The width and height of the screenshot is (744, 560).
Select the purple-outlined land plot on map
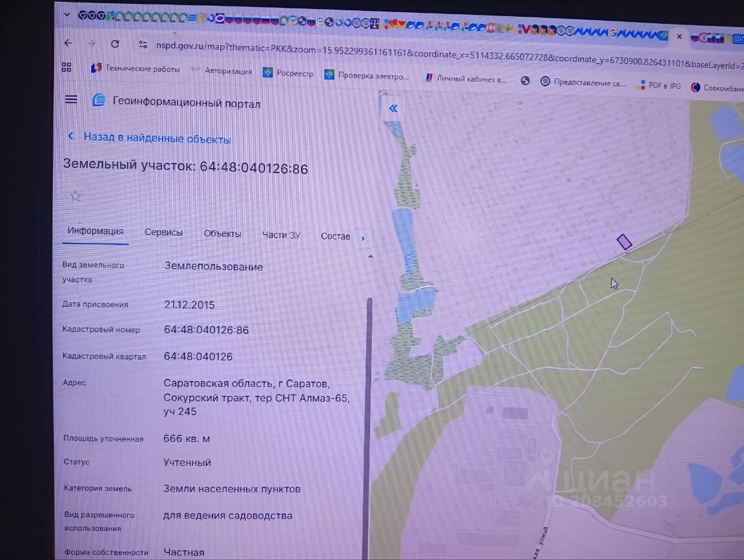(624, 242)
